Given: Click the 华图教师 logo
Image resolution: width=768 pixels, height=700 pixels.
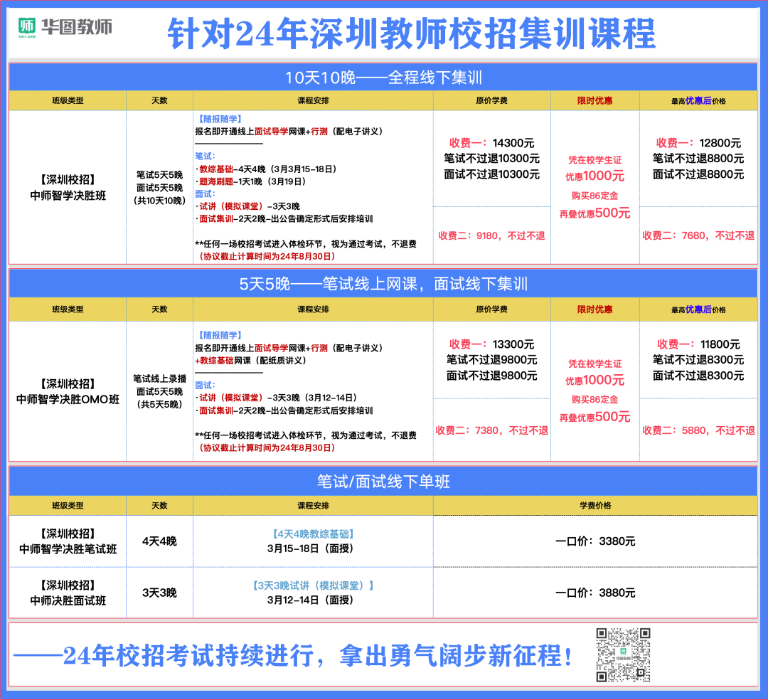Looking at the screenshot, I should pos(65,27).
